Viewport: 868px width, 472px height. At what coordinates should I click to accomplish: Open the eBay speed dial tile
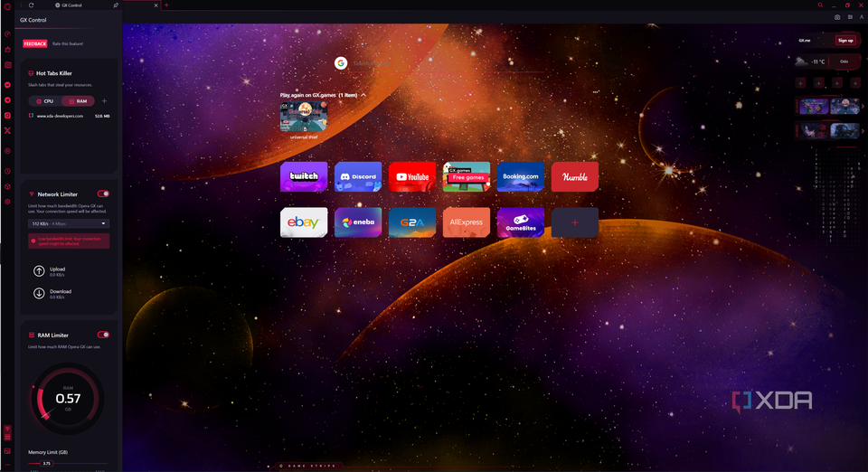click(x=304, y=222)
